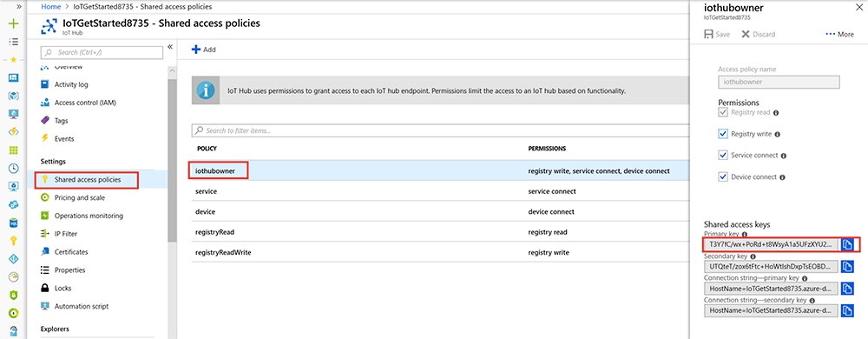Image resolution: width=868 pixels, height=339 pixels.
Task: Toggle the Service connect checkbox
Action: click(723, 156)
